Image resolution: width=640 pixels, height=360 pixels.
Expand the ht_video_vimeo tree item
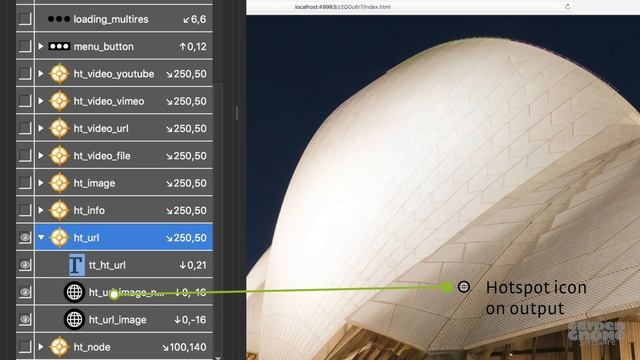coord(41,101)
